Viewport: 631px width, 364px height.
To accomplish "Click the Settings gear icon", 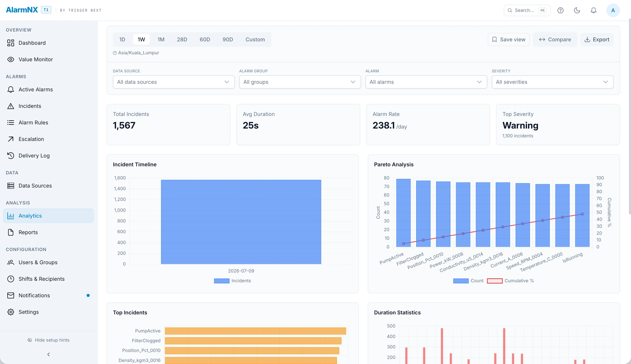I will click(11, 312).
